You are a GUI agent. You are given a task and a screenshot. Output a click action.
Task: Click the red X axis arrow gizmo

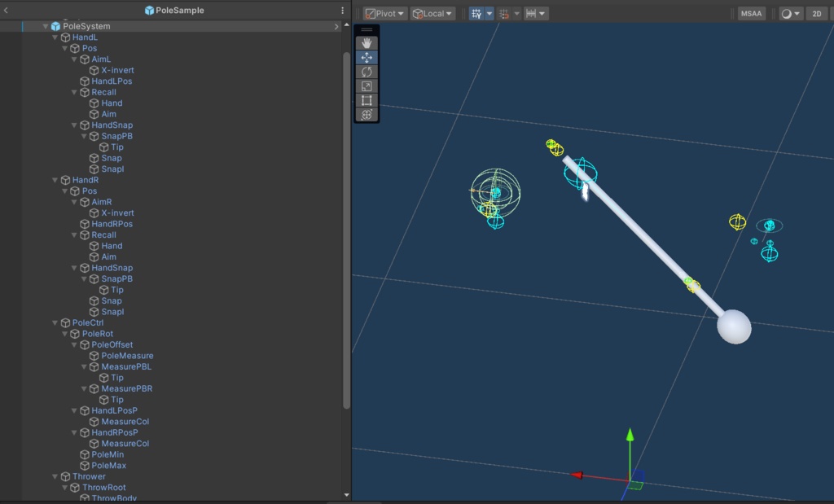pos(577,475)
